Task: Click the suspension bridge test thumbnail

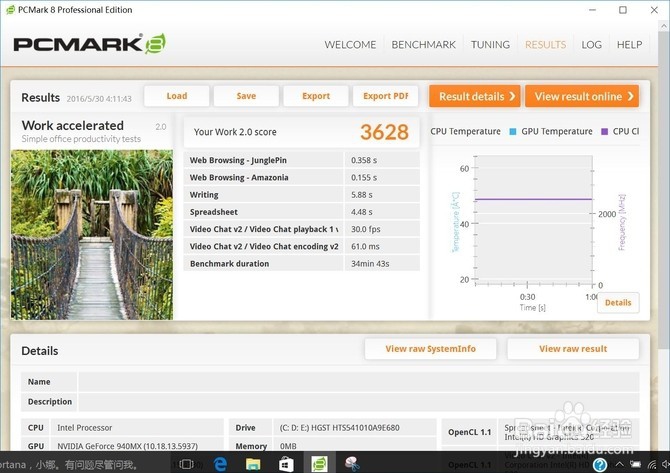Action: pos(92,235)
